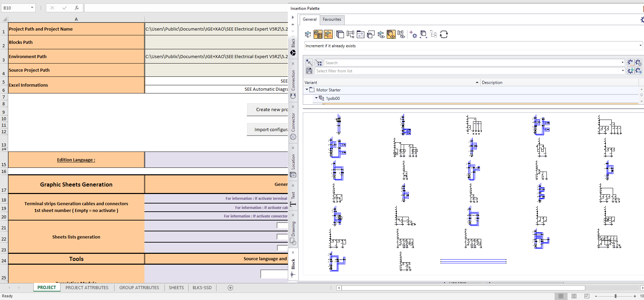The height and width of the screenshot is (300, 644).
Task: Click the refresh arrows icon in palette toolbar
Action: coord(443,34)
